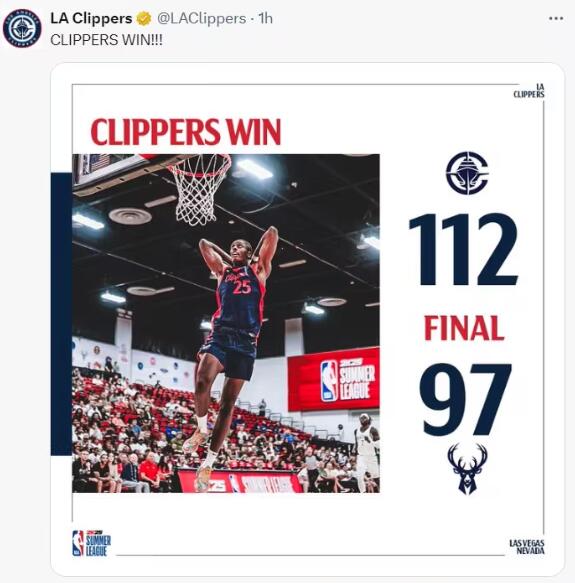Image resolution: width=575 pixels, height=583 pixels.
Task: Click the 112 score number
Action: (464, 249)
